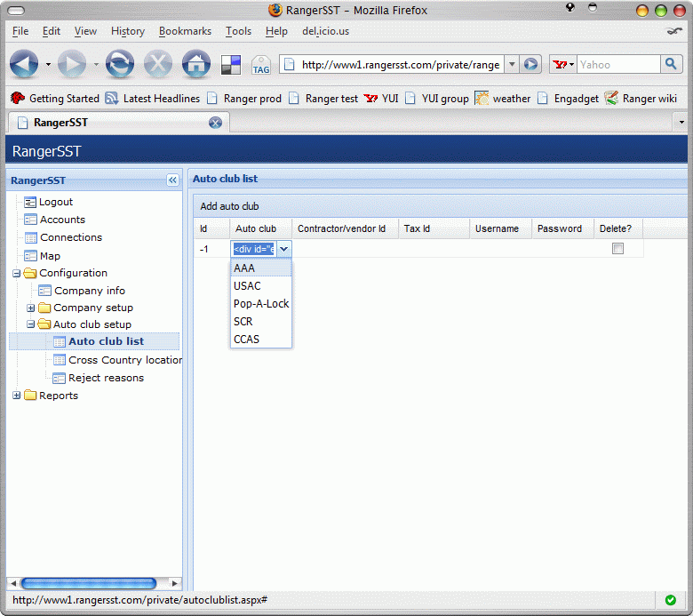Select Pop-A-Lock from the dropdown list
The image size is (693, 616).
[x=260, y=304]
